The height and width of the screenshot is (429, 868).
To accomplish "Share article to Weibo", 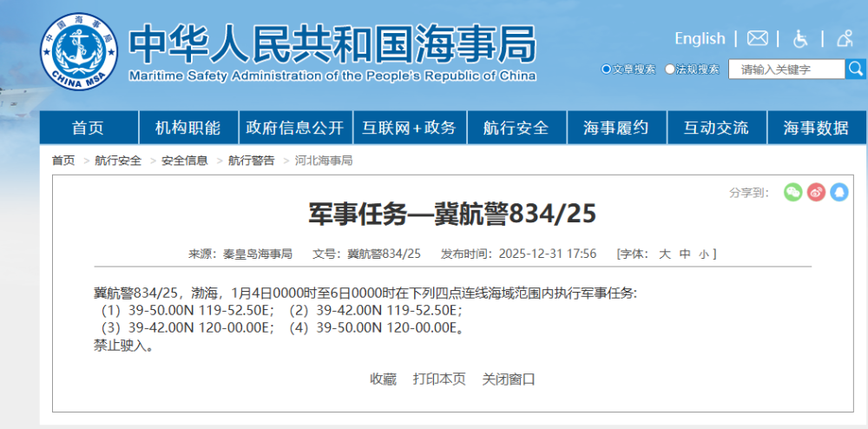I will (816, 193).
